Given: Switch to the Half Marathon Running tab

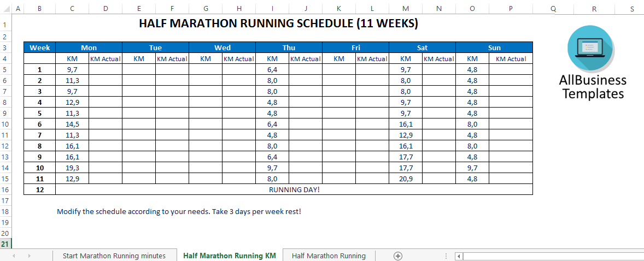Looking at the screenshot, I should point(329,256).
